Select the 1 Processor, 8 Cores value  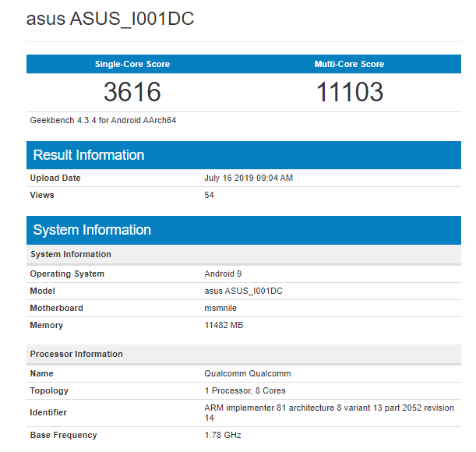(x=245, y=390)
